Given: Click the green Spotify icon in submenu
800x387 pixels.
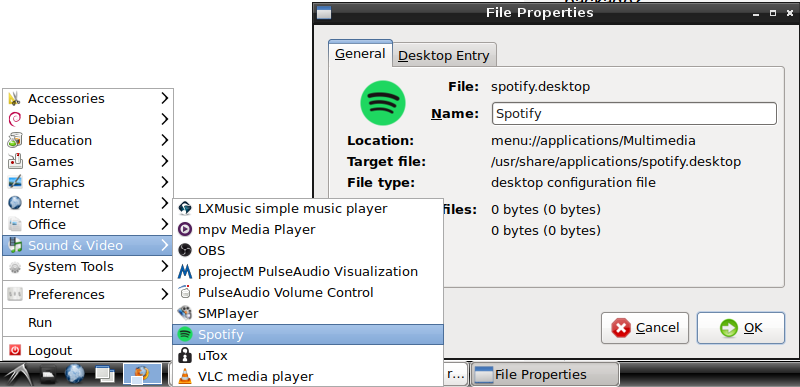Looking at the screenshot, I should [x=184, y=334].
